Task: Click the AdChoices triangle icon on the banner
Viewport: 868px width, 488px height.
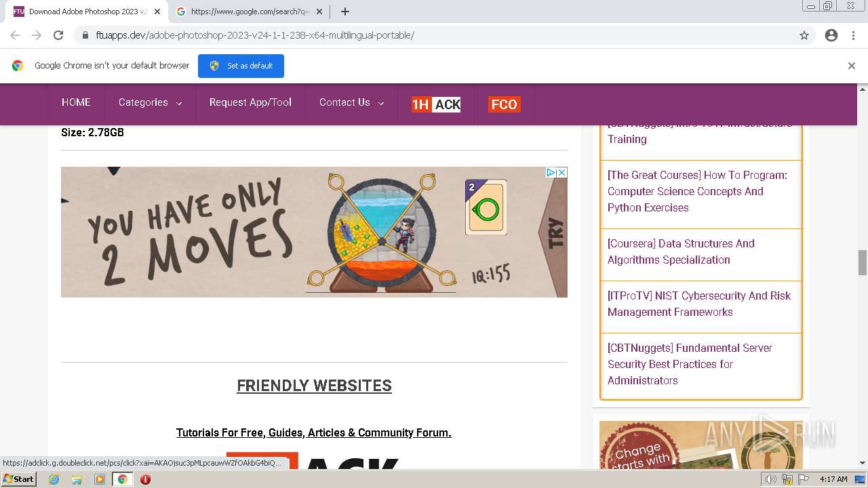Action: click(551, 172)
